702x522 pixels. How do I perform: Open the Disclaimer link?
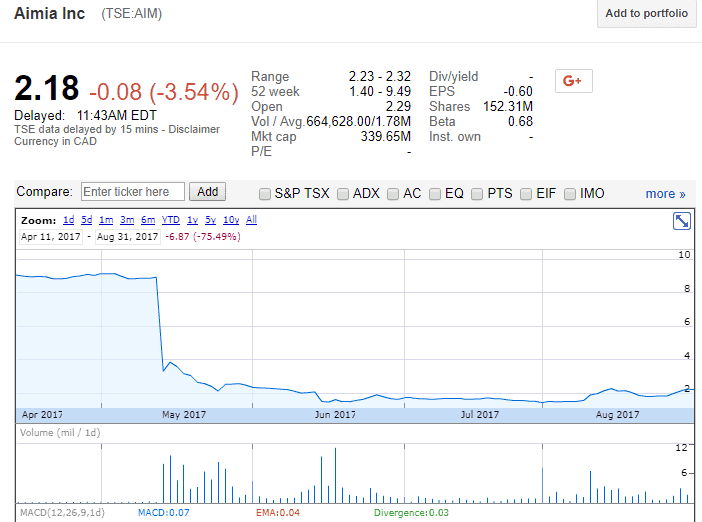[x=194, y=129]
